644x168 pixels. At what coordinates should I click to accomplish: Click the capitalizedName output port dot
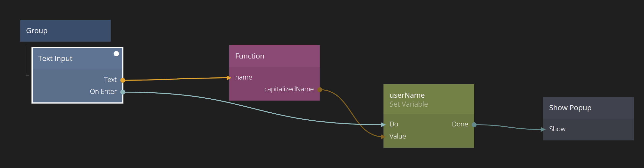click(x=320, y=89)
